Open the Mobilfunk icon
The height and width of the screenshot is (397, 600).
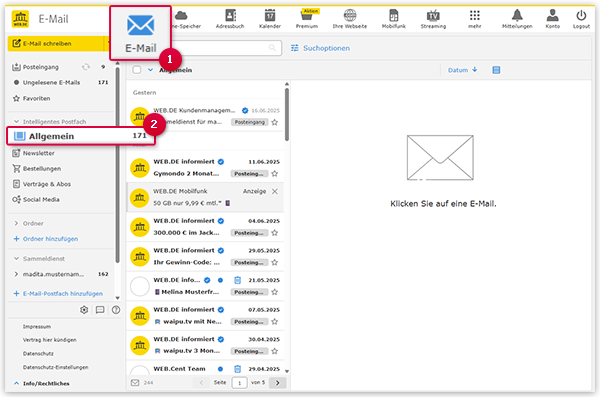393,19
